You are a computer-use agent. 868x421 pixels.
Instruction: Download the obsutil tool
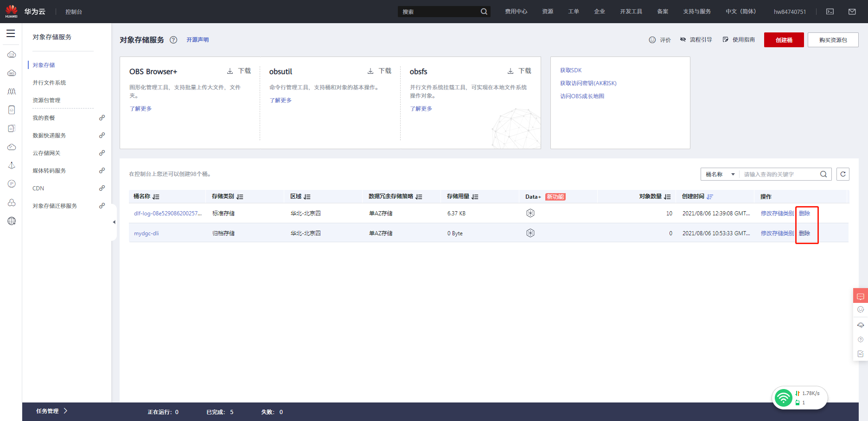pyautogui.click(x=379, y=71)
